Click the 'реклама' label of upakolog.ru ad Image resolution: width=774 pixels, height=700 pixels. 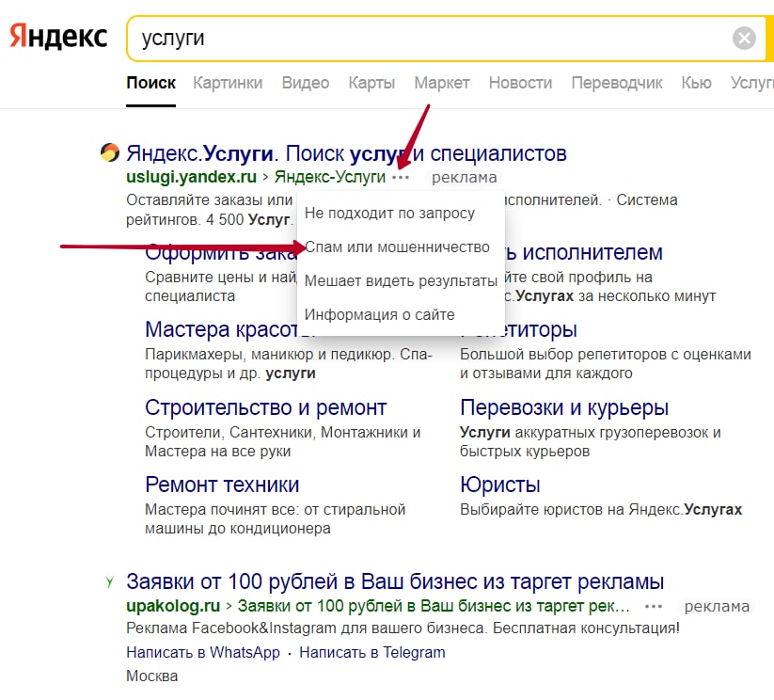pos(717,606)
